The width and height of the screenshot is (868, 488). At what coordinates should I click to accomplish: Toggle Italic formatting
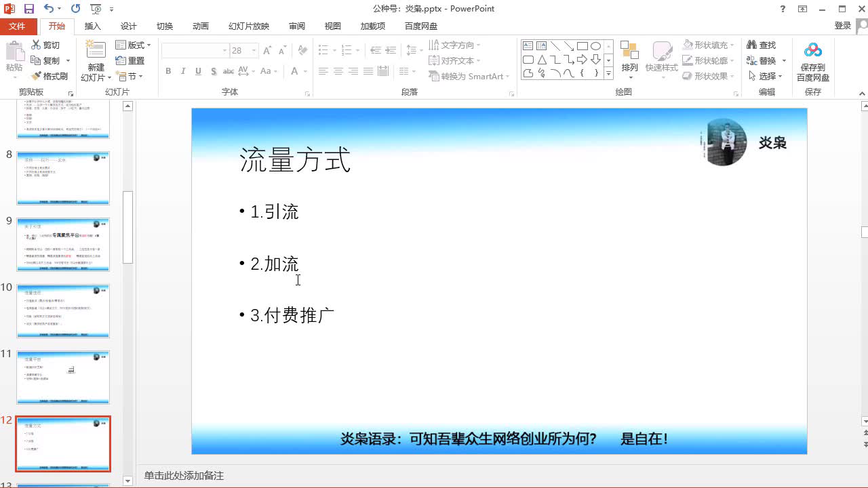click(x=183, y=71)
